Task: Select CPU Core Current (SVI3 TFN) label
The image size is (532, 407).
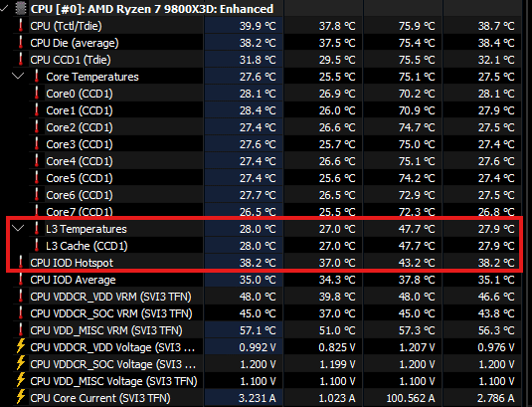Action: click(100, 398)
